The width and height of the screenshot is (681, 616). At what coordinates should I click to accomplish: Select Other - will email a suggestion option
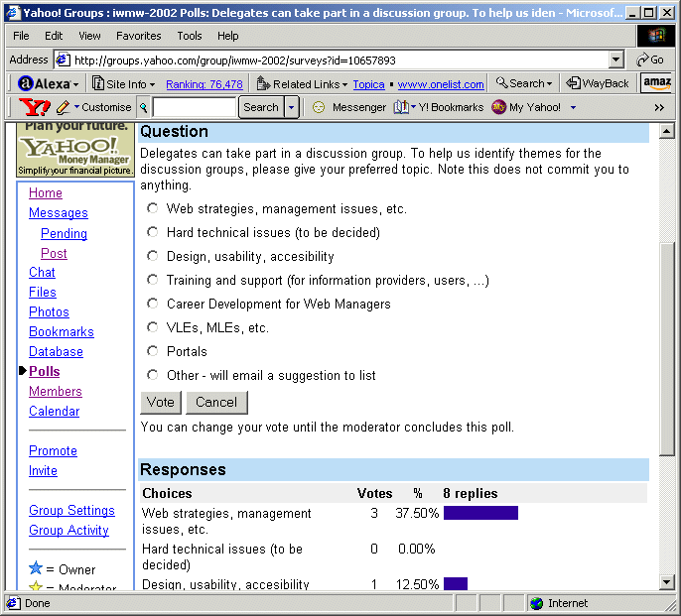[153, 375]
